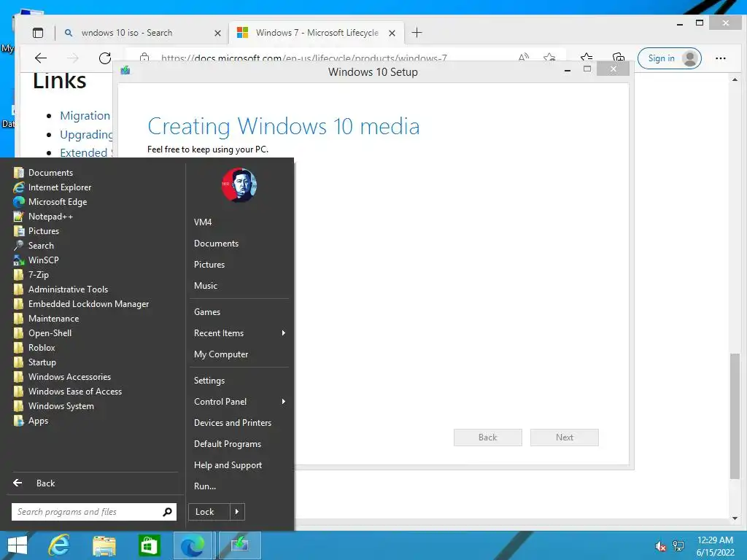Switch to wndows 10 iso Search tab

[127, 33]
